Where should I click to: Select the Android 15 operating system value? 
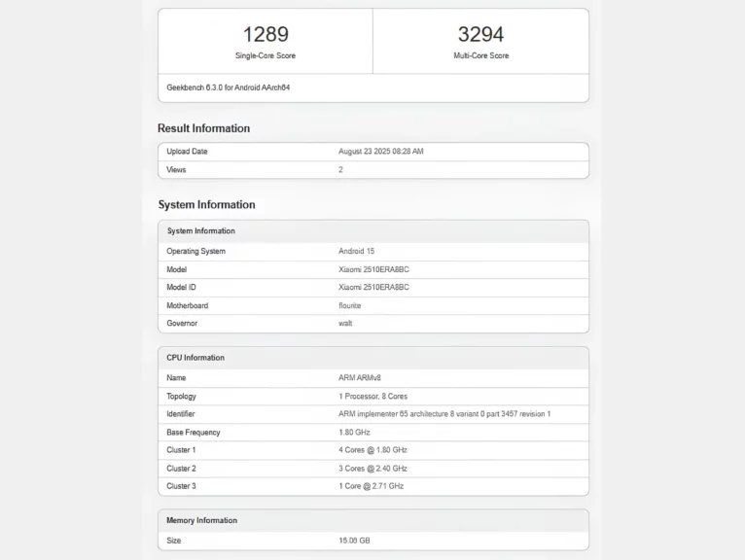(356, 251)
